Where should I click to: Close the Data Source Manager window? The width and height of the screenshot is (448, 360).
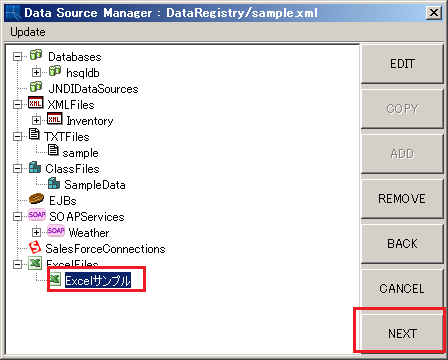tap(434, 13)
